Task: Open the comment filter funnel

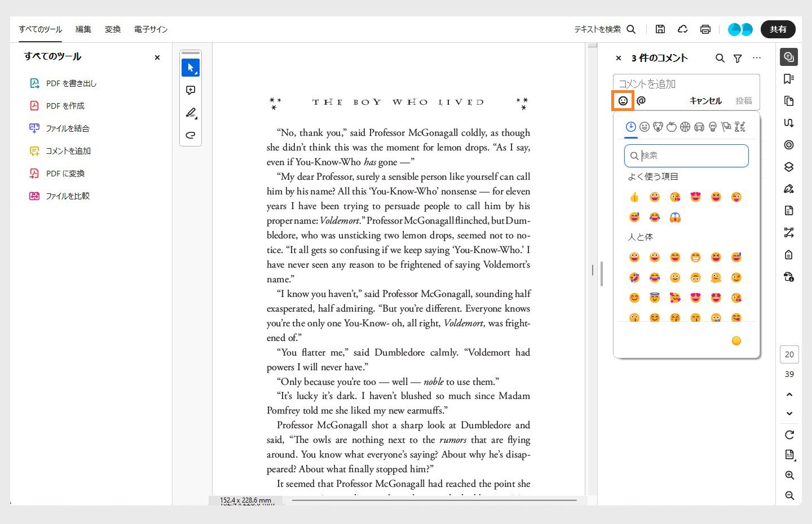Action: pos(738,58)
